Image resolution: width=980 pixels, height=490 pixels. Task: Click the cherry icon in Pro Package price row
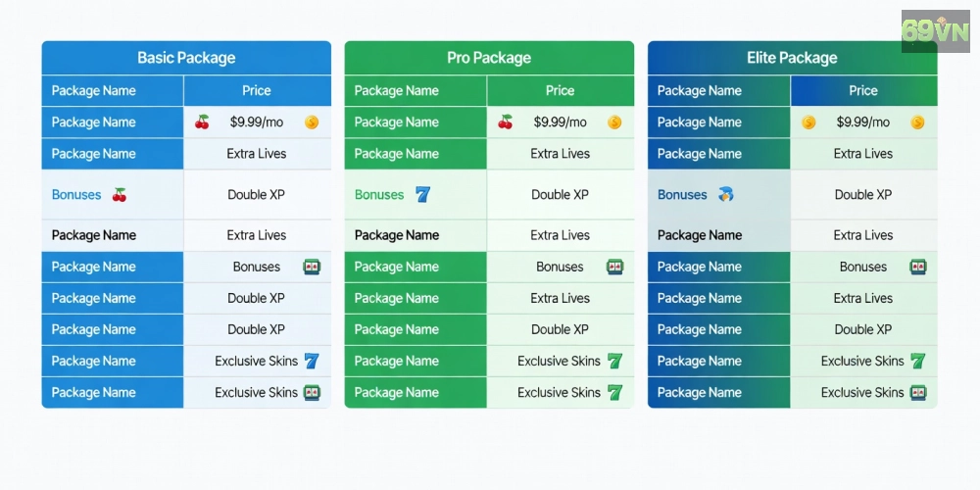point(505,122)
